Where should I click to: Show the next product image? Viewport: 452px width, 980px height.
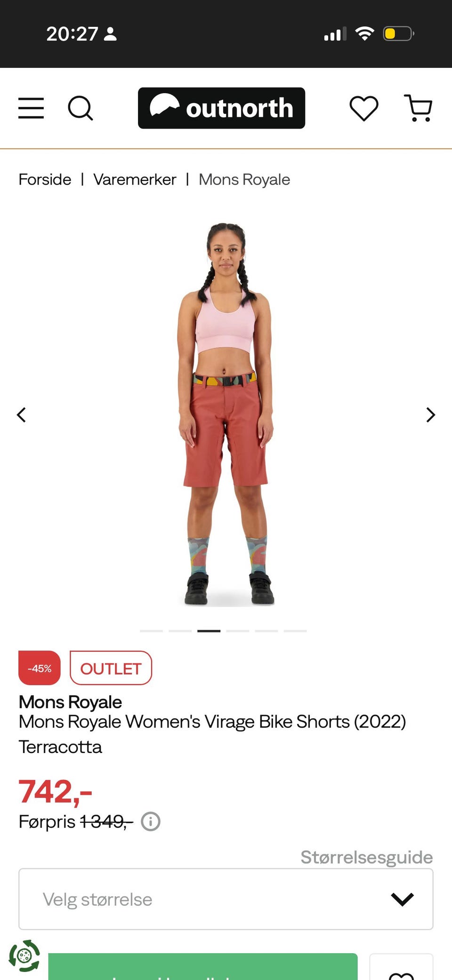[x=430, y=415]
